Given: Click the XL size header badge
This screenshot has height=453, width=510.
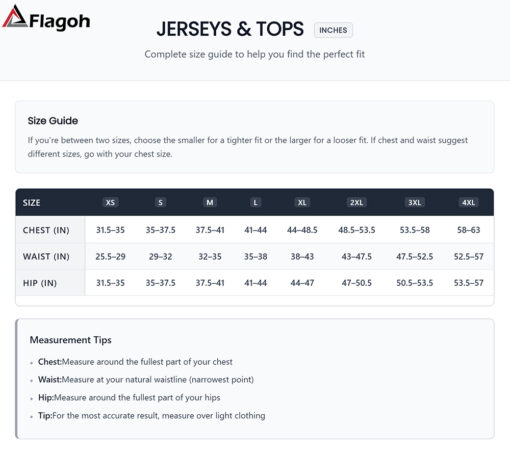Looking at the screenshot, I should (302, 202).
